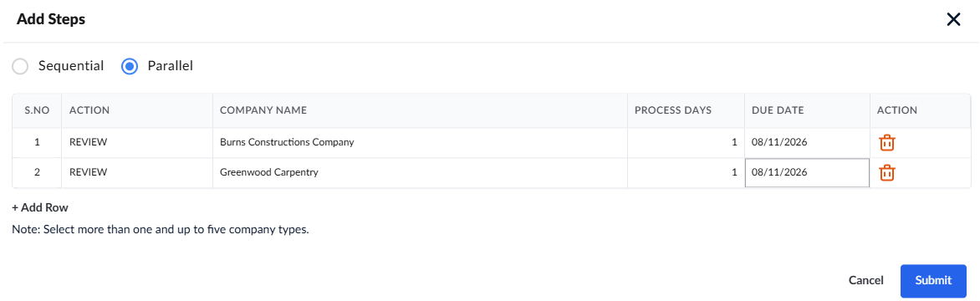This screenshot has height=301, width=980.
Task: Delete the Greenwood Carpentry row
Action: click(887, 173)
